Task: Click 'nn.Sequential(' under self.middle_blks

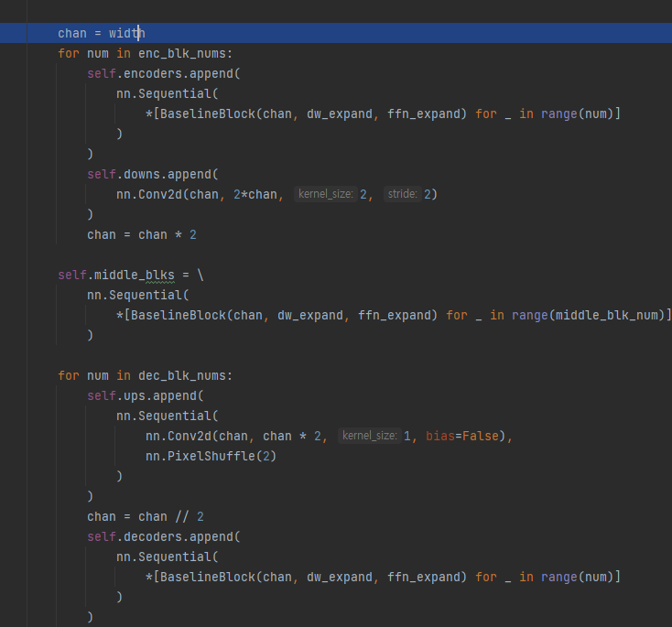Action: click(x=138, y=296)
